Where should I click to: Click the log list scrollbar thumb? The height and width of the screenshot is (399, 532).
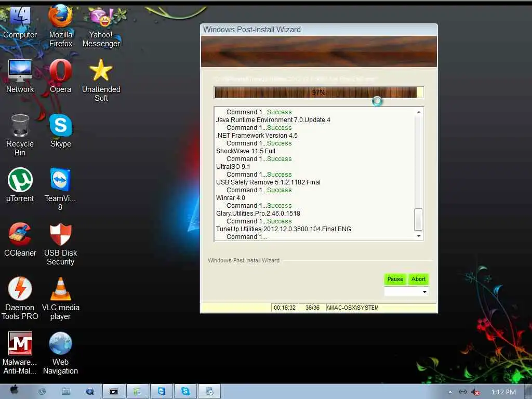point(419,220)
